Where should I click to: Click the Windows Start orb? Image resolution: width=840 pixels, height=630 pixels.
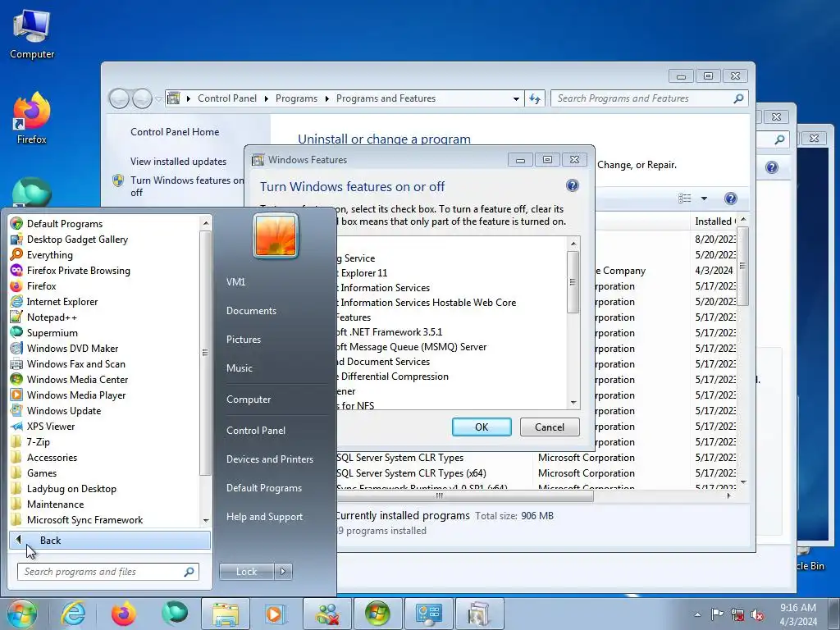(22, 614)
